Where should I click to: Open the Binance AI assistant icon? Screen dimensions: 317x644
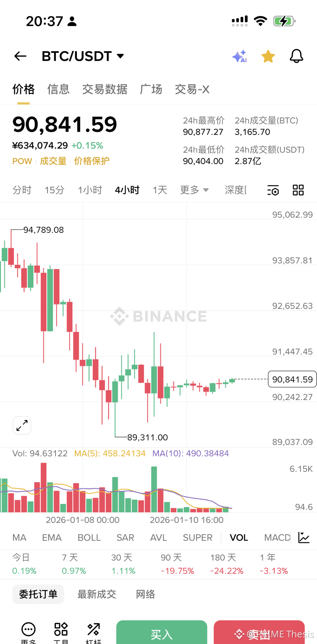pos(239,56)
